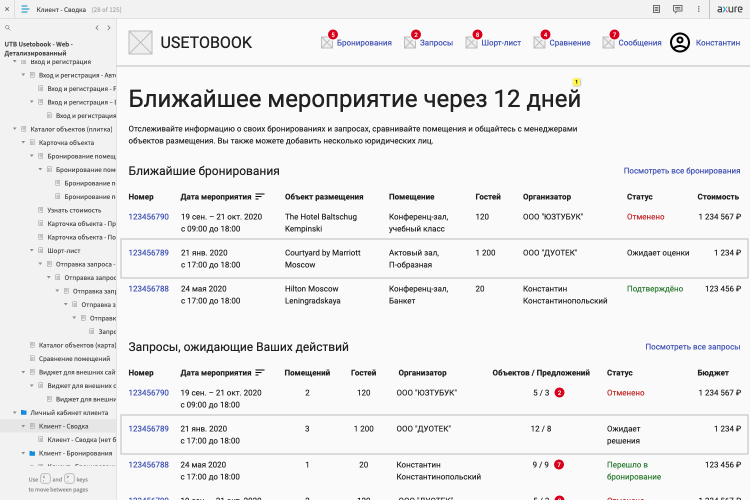Screen dimensions: 750x500
Task: Sort requests by Дата мероприятия icon
Action: pyautogui.click(x=260, y=373)
